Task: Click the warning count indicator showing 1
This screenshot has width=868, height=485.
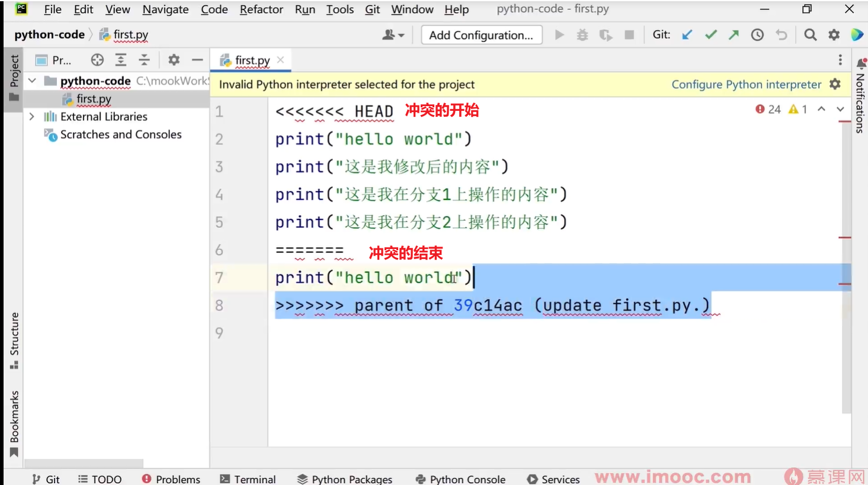Action: point(798,109)
